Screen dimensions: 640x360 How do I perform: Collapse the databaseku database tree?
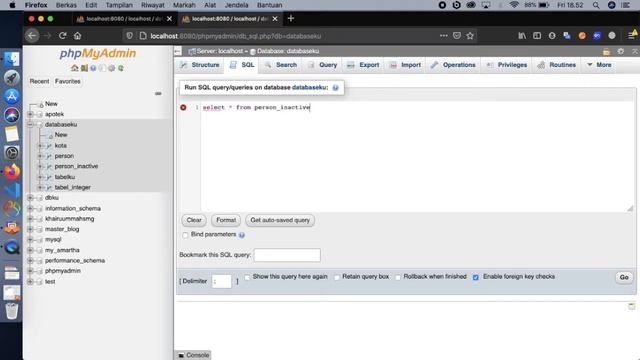pos(30,124)
